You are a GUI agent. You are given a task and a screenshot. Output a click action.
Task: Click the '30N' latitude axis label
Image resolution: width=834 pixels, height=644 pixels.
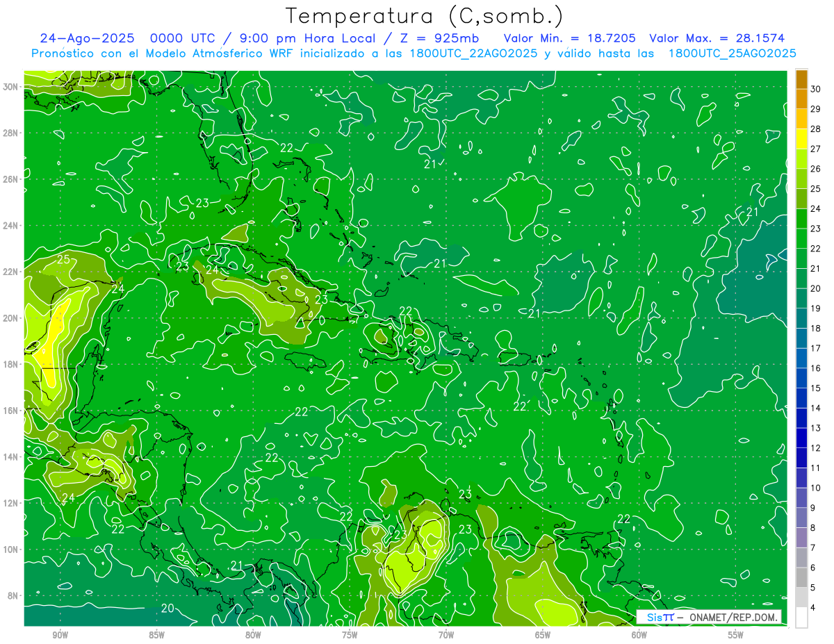[x=11, y=87]
